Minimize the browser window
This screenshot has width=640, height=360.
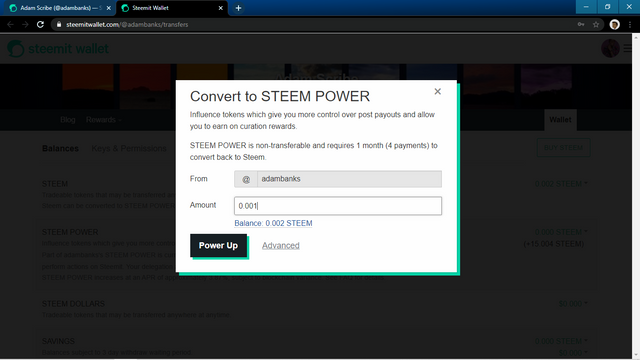(586, 7)
